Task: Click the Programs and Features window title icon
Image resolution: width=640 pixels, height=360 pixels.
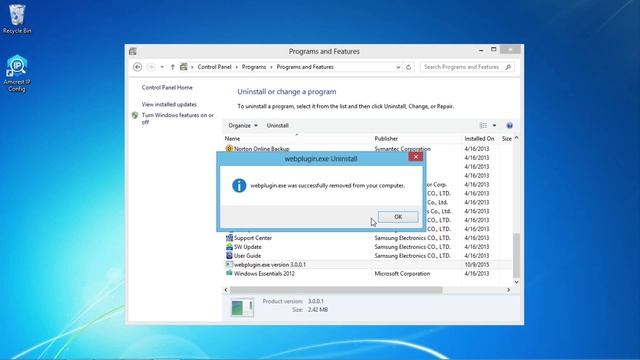Action: 133,51
